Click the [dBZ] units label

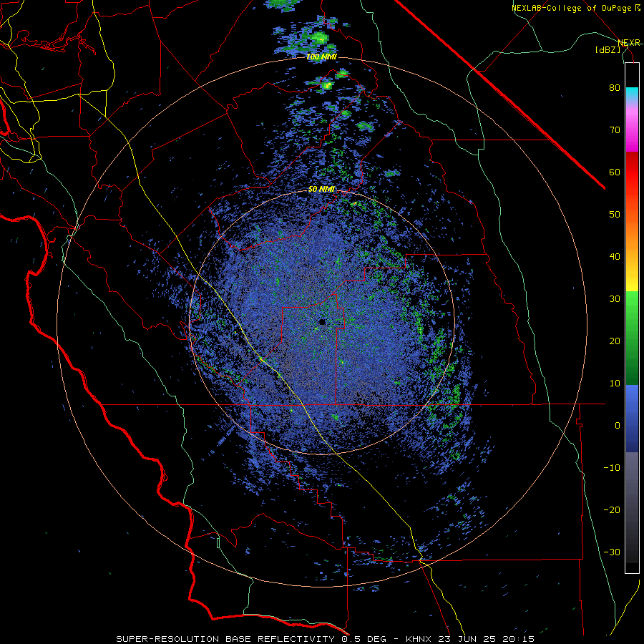tap(608, 49)
